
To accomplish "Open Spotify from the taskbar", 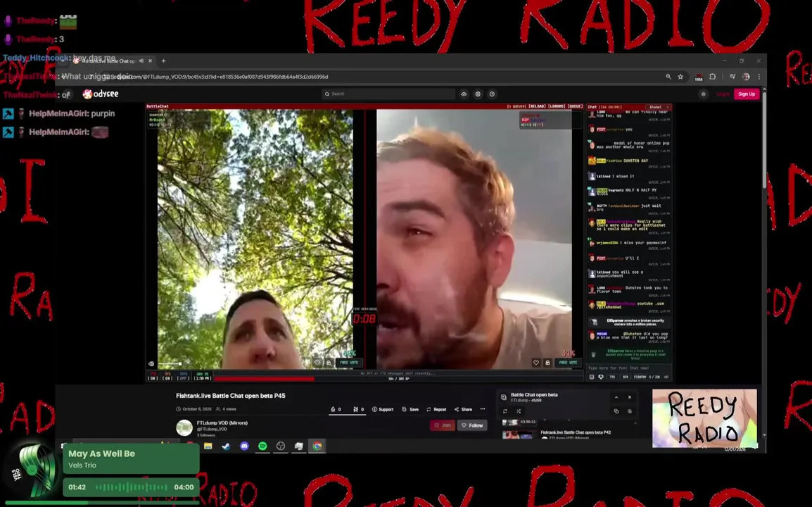I will click(262, 446).
